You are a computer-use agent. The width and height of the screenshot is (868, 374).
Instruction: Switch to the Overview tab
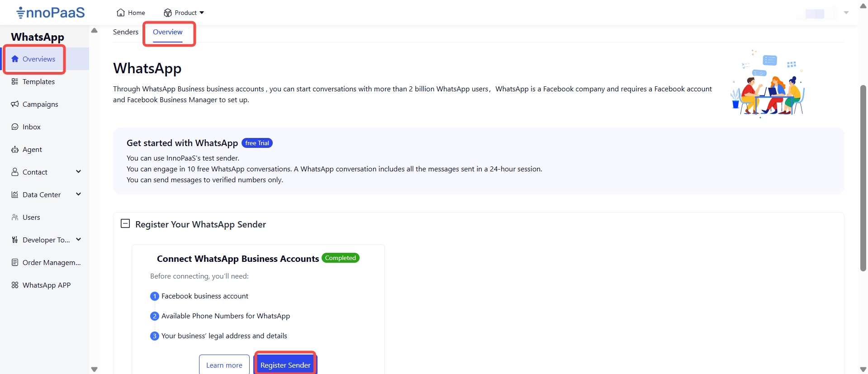coord(168,32)
